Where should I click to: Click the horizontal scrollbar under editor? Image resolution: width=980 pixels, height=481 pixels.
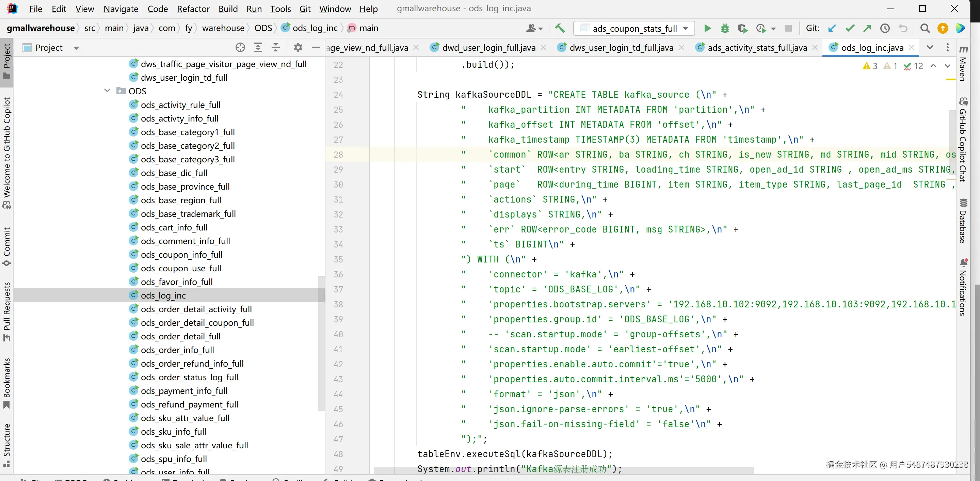pyautogui.click(x=563, y=471)
